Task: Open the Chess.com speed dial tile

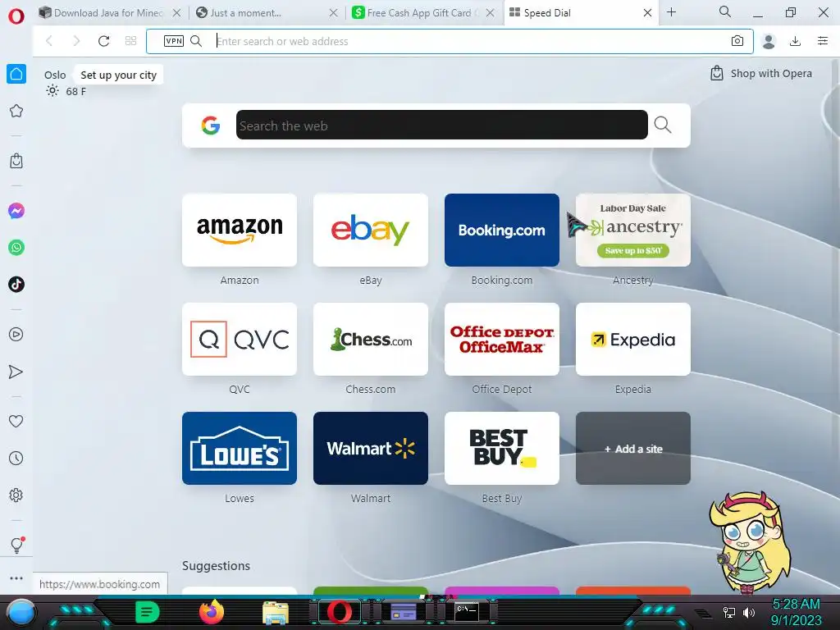Action: [371, 339]
